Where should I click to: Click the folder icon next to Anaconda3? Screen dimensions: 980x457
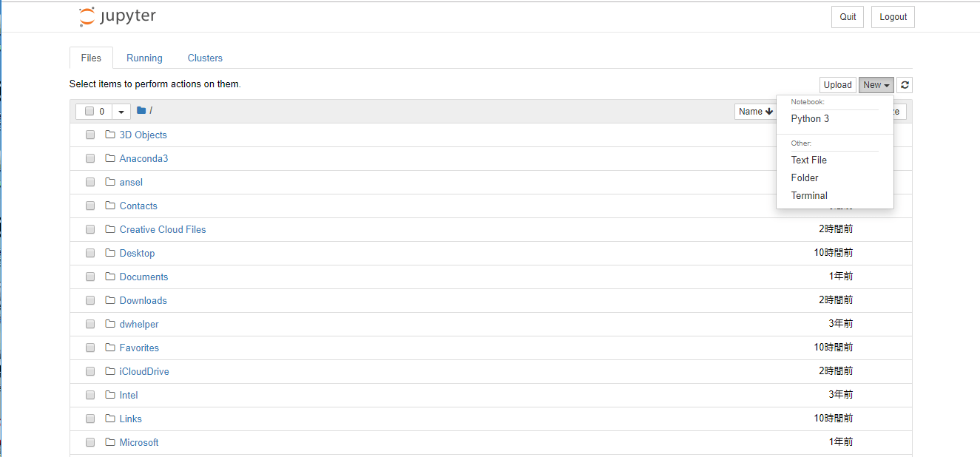pos(110,158)
